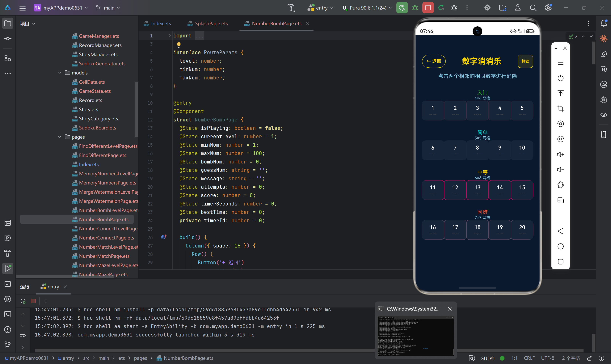The width and height of the screenshot is (611, 364).
Task: Click the terminal window preview thumbnail
Action: click(x=416, y=336)
